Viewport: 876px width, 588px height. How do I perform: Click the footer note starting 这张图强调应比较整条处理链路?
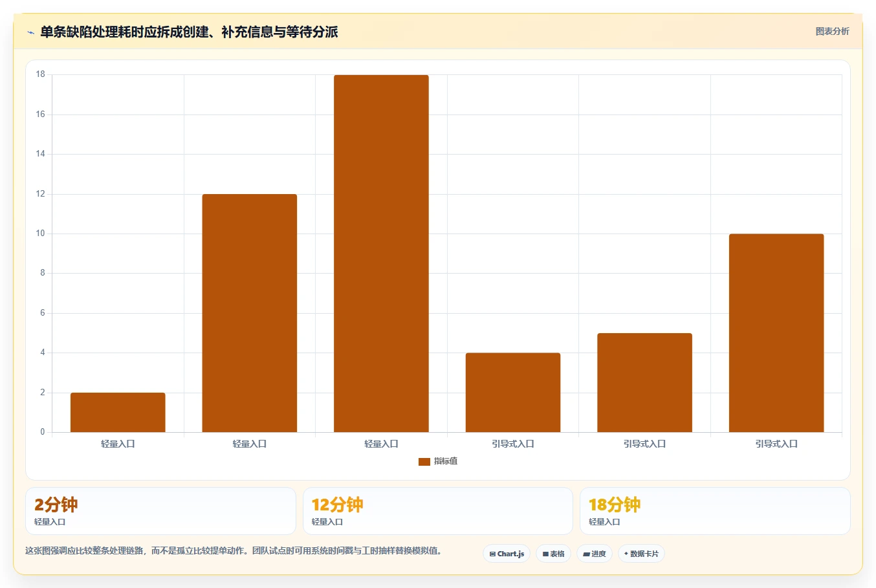click(234, 551)
